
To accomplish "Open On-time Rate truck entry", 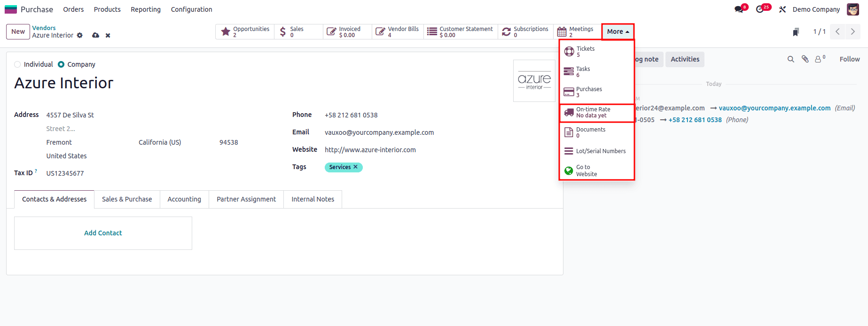I will point(597,112).
